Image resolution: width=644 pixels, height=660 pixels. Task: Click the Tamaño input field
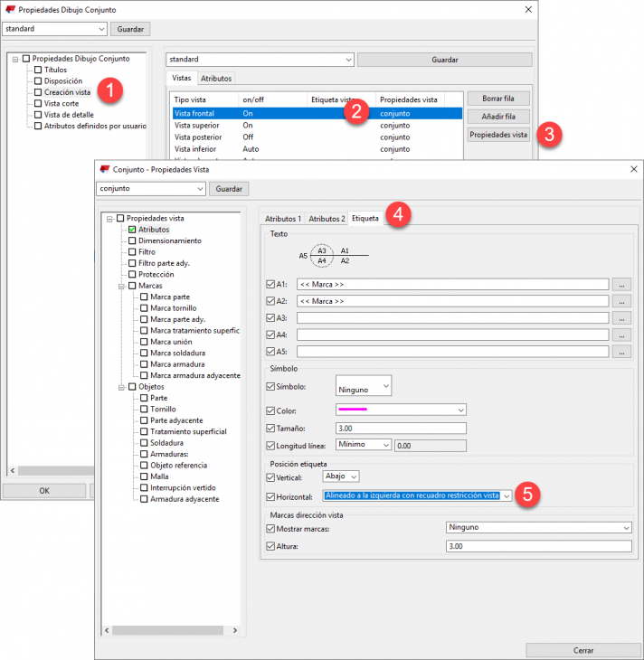[x=400, y=429]
